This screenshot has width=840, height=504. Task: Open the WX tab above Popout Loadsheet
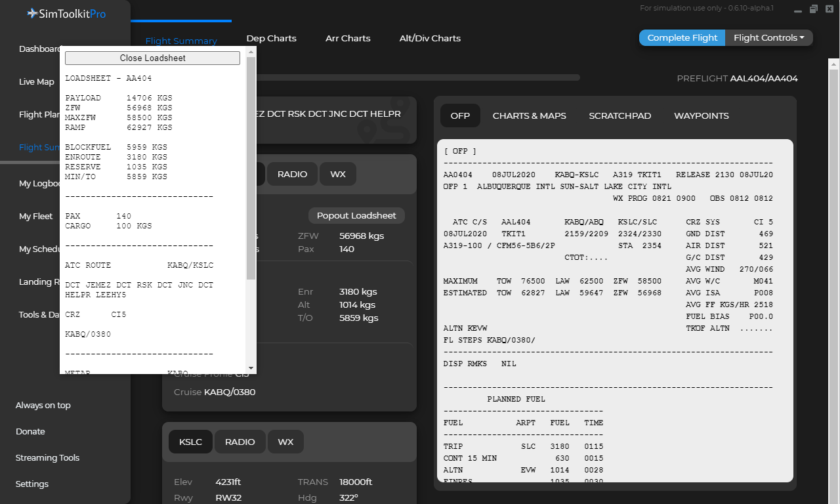pyautogui.click(x=338, y=174)
